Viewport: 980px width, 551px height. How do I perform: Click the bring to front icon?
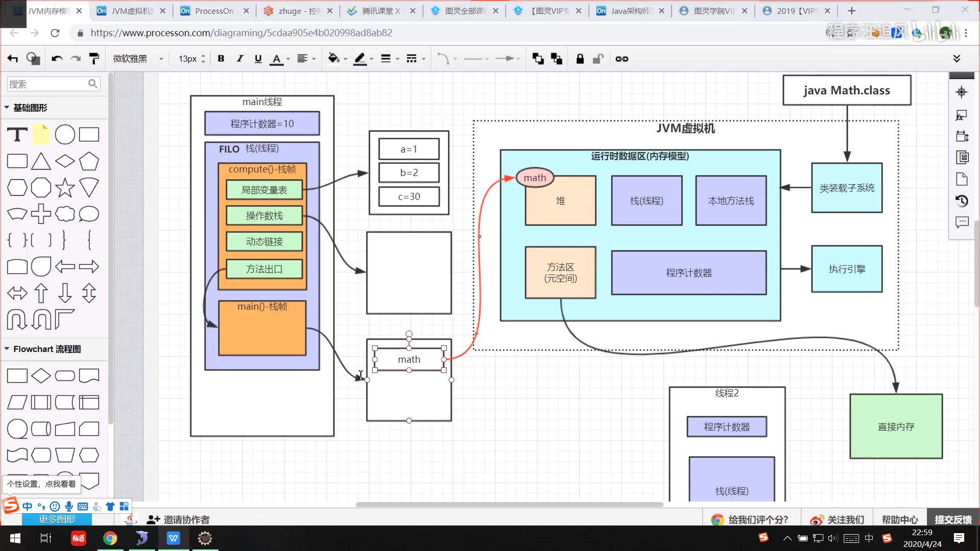538,59
